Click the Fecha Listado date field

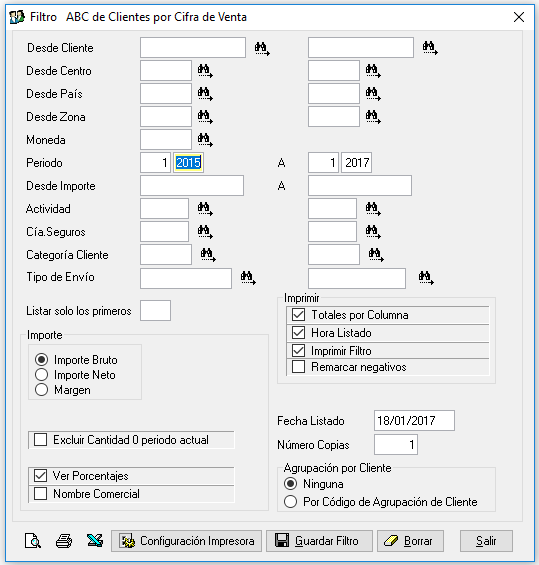(414, 421)
